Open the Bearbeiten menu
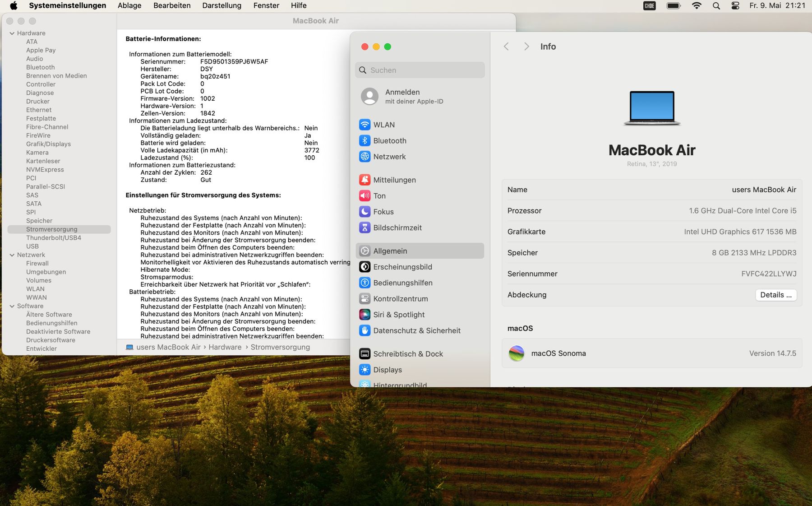This screenshot has height=506, width=812. (x=172, y=5)
